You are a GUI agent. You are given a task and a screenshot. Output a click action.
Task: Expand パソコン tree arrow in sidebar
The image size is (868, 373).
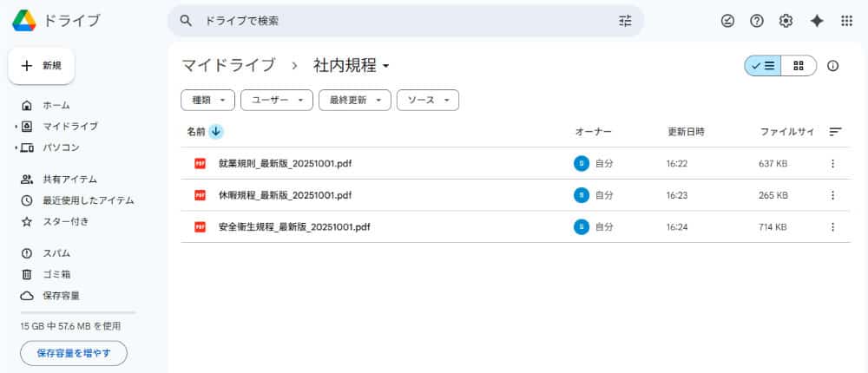[16, 147]
